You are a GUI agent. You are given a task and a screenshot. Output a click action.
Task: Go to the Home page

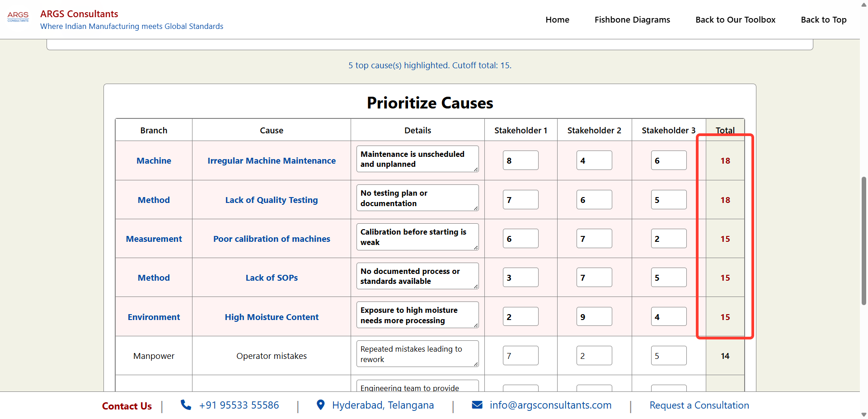pos(557,19)
